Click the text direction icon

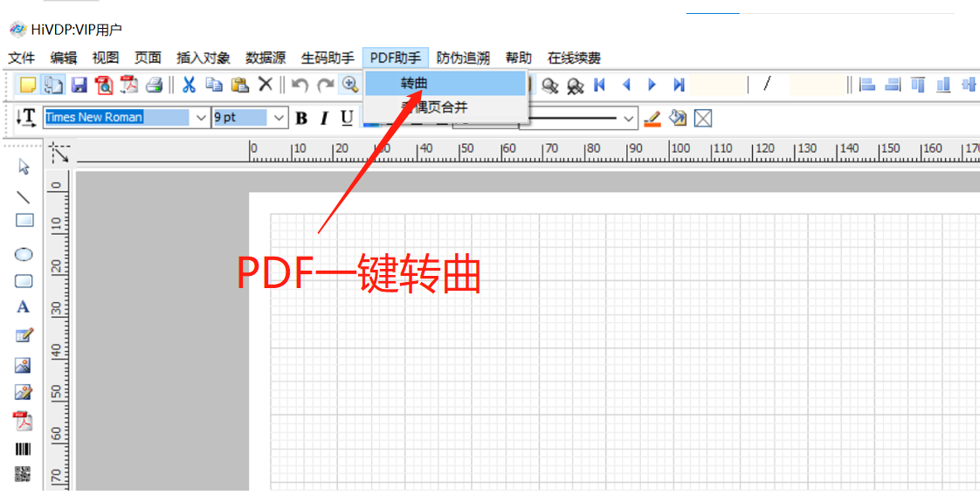[x=26, y=117]
